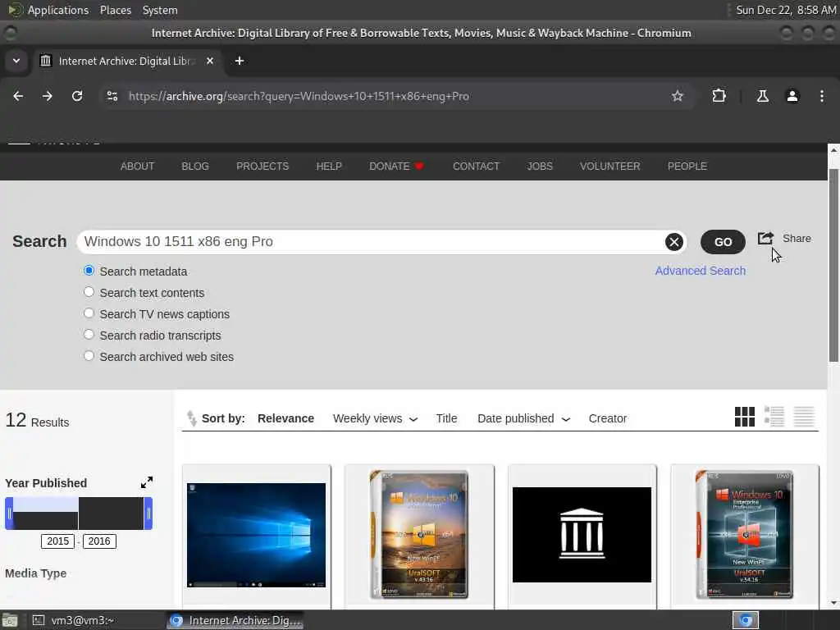
Task: Click the GO search button
Action: (723, 242)
